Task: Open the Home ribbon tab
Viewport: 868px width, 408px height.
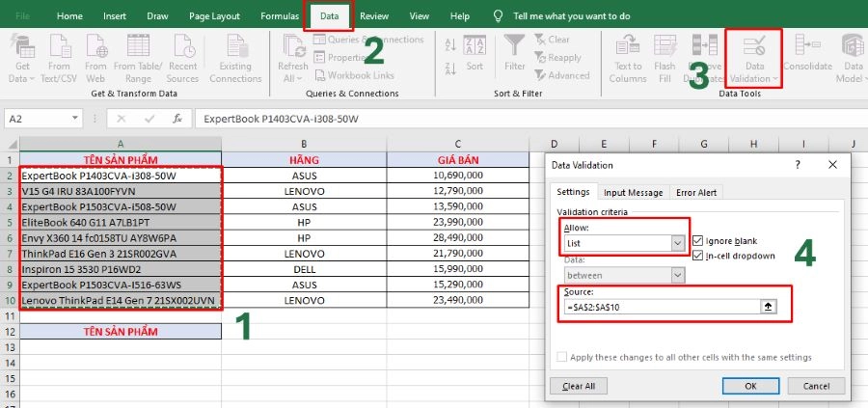Action: [69, 16]
